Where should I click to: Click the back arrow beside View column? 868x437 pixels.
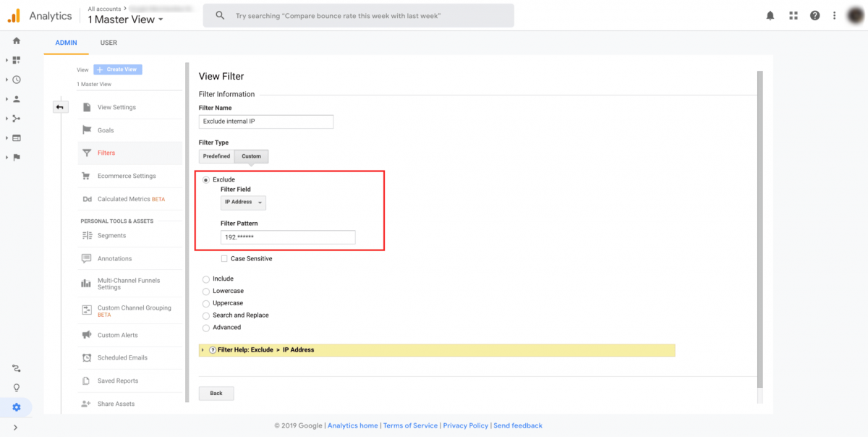(x=60, y=107)
